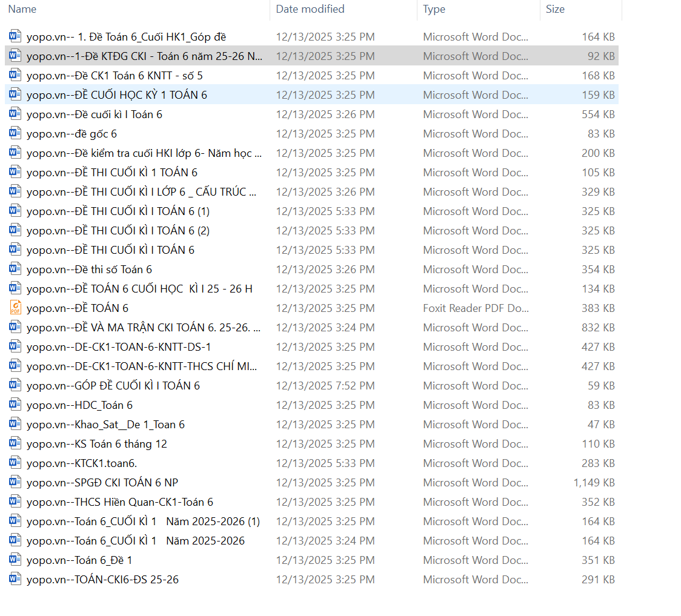Click Word icon next to HDC_Toán 6
Screen dimensions: 681x616
coord(15,405)
